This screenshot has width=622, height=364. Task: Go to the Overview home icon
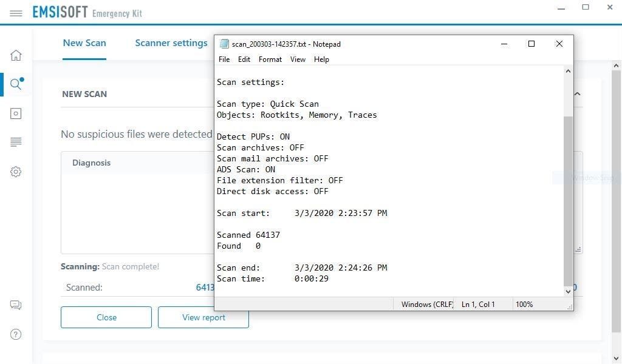[16, 55]
